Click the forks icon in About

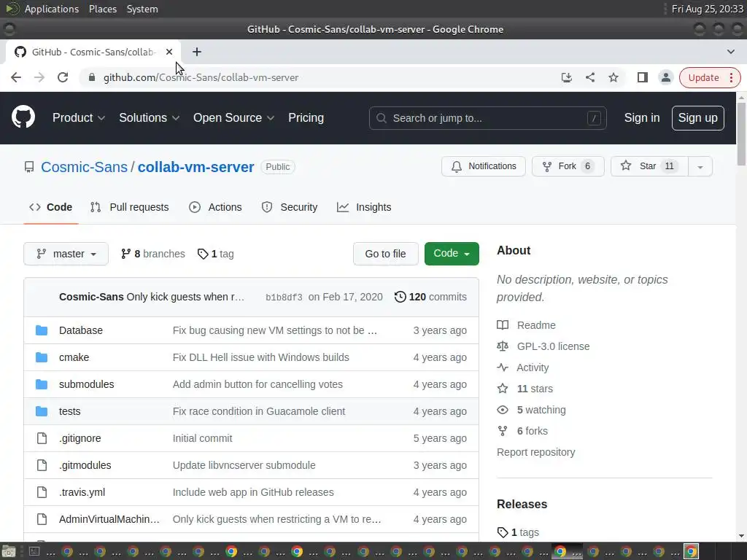point(503,431)
